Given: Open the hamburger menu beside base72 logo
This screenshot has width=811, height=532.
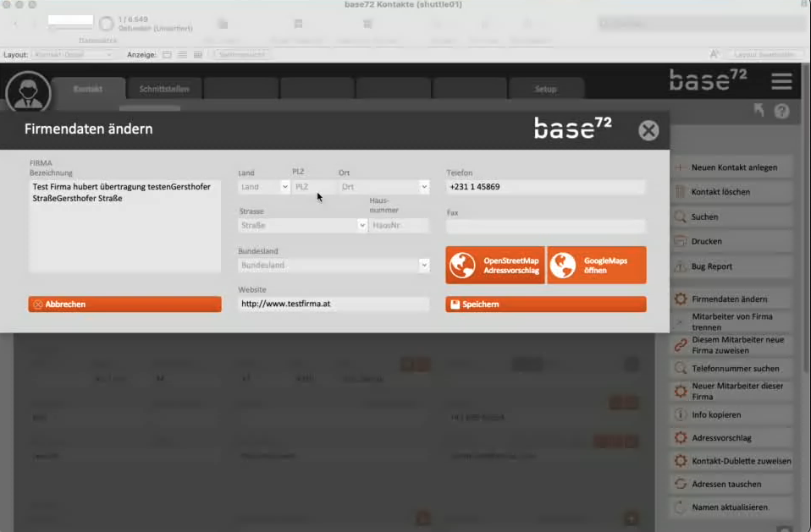Looking at the screenshot, I should click(x=781, y=82).
